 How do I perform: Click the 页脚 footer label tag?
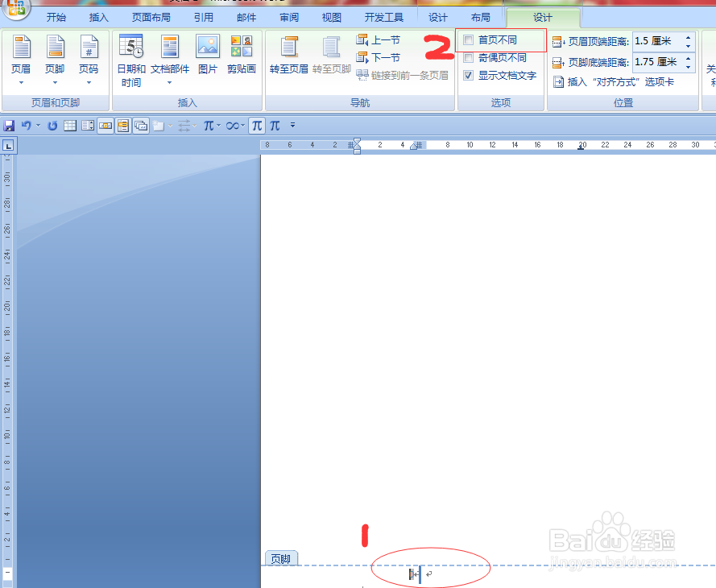point(281,558)
